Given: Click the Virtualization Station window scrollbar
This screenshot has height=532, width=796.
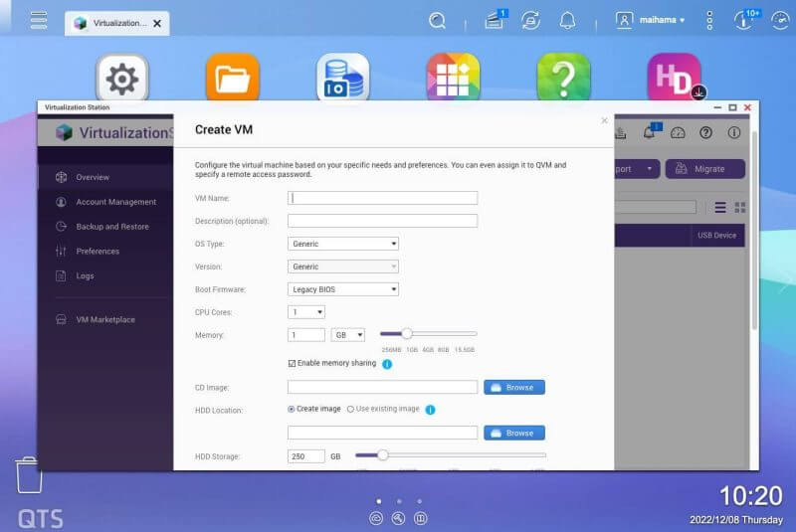Looking at the screenshot, I should (x=754, y=231).
